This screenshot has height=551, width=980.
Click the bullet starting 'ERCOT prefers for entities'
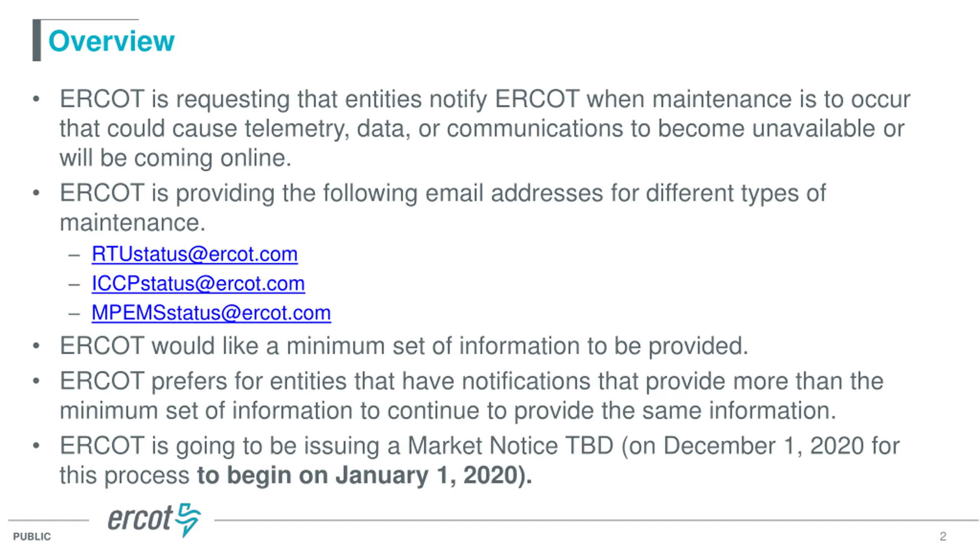tap(471, 396)
